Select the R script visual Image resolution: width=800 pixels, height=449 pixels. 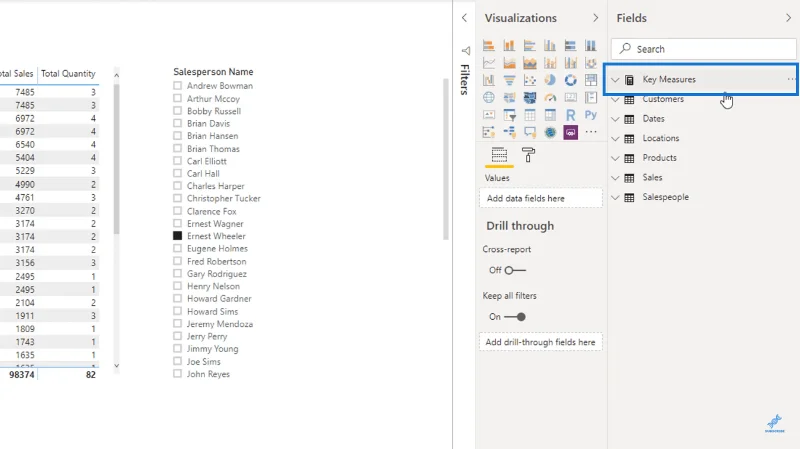(570, 115)
